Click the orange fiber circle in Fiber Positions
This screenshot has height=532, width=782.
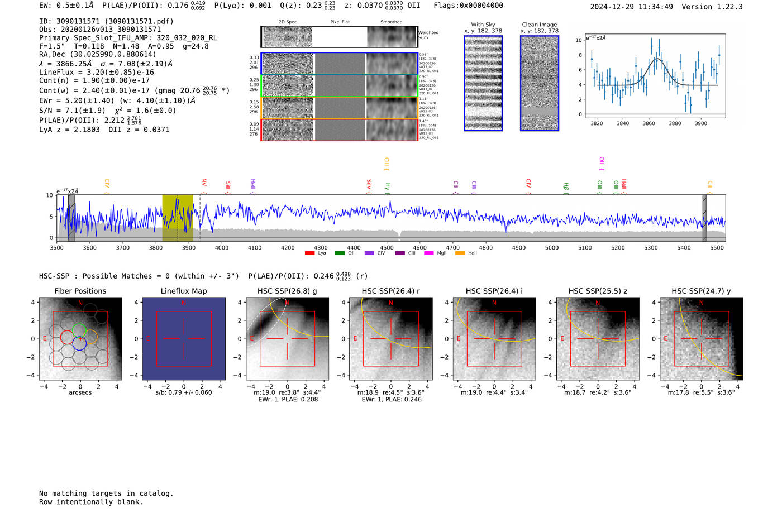pos(89,337)
